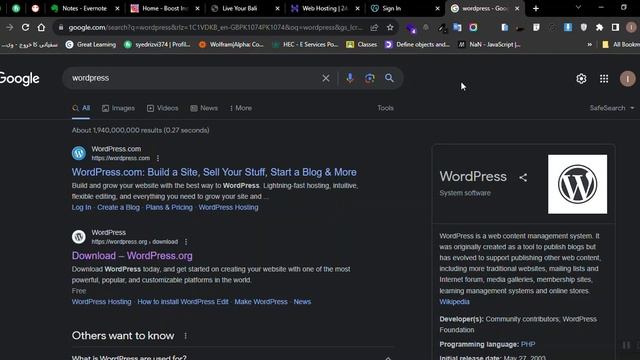Expand the SafeSearch dropdown
This screenshot has width=640, height=360.
(612, 108)
